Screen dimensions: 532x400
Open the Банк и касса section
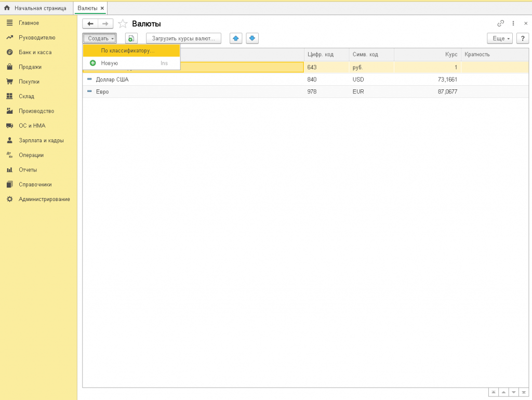35,52
